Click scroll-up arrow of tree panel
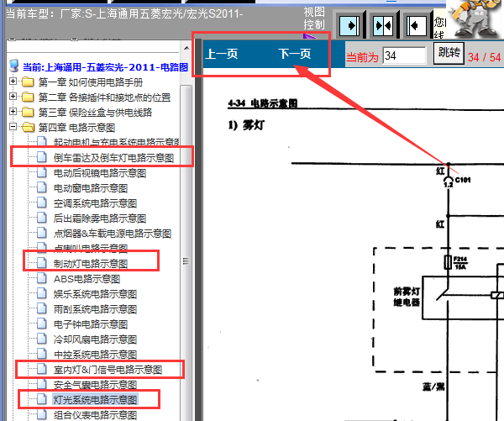The image size is (504, 421). pos(186,48)
